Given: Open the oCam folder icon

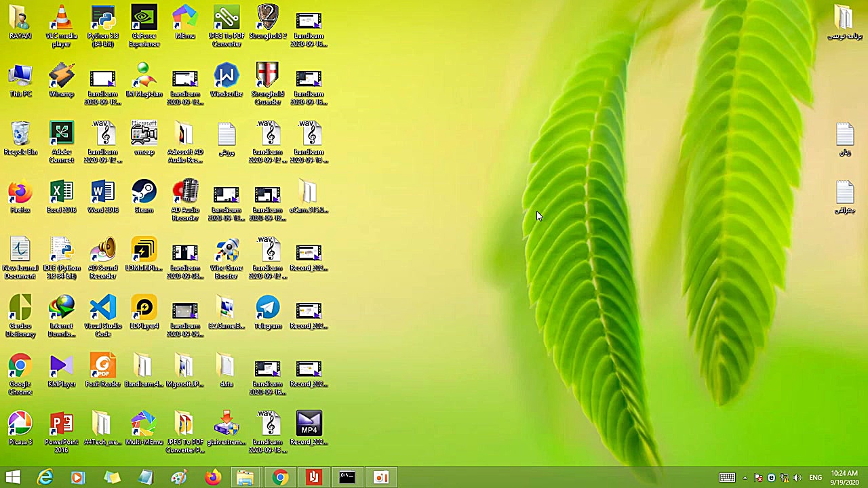Looking at the screenshot, I should [309, 197].
